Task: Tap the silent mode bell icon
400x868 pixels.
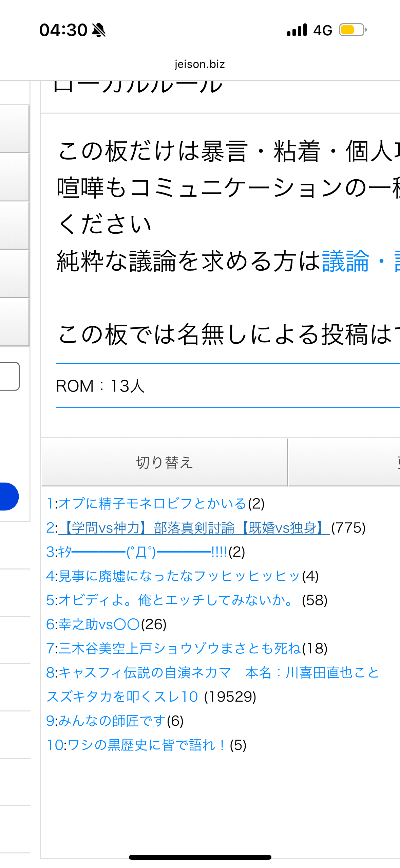Action: point(99,30)
